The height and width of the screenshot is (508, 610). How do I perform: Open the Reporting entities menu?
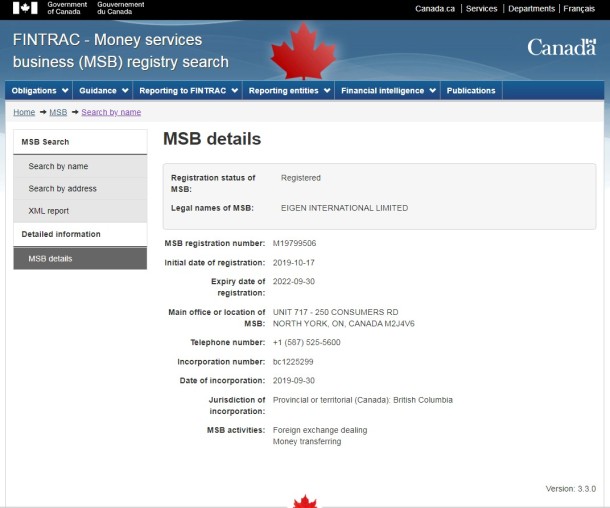pyautogui.click(x=289, y=91)
